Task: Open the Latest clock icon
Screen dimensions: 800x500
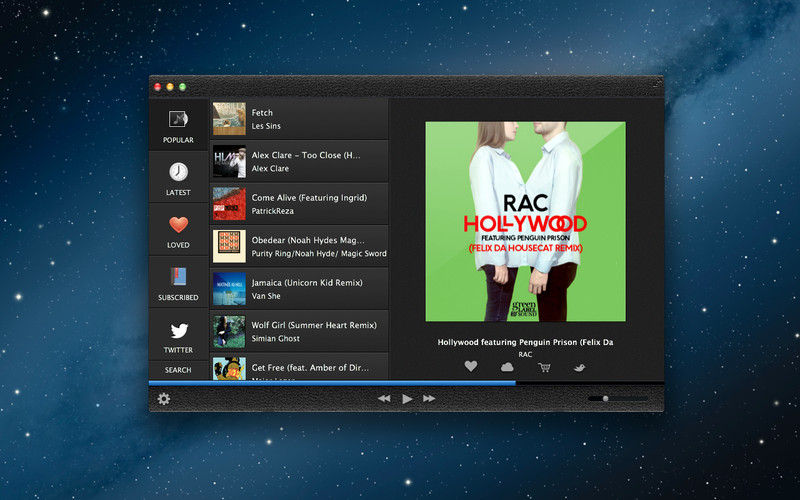Action: coord(179,172)
